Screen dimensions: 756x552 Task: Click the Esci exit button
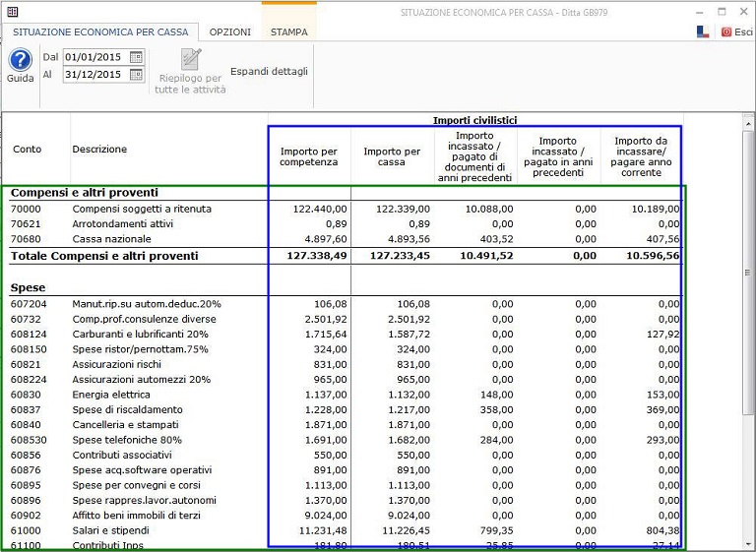point(736,31)
